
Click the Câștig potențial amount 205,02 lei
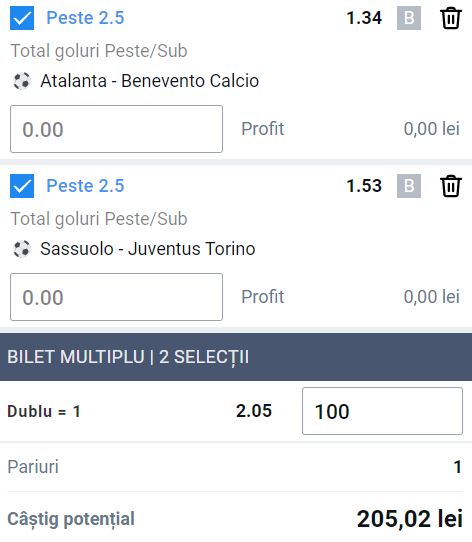coord(410,519)
